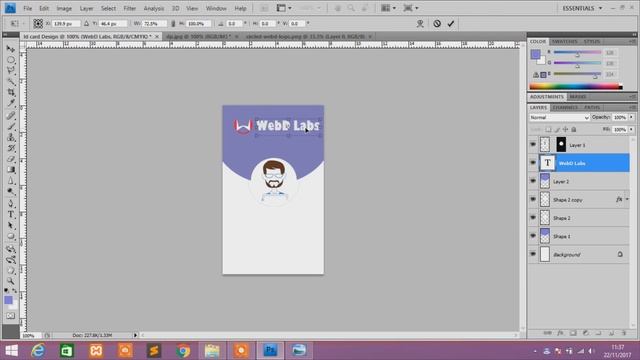Image resolution: width=640 pixels, height=360 pixels.
Task: Switch to the Channels tab
Action: [x=565, y=107]
